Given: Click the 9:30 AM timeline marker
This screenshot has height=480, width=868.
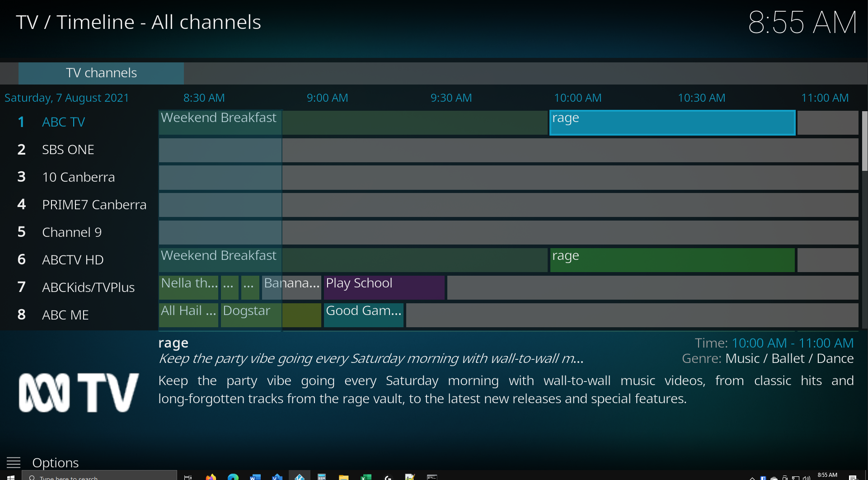Looking at the screenshot, I should [x=451, y=98].
